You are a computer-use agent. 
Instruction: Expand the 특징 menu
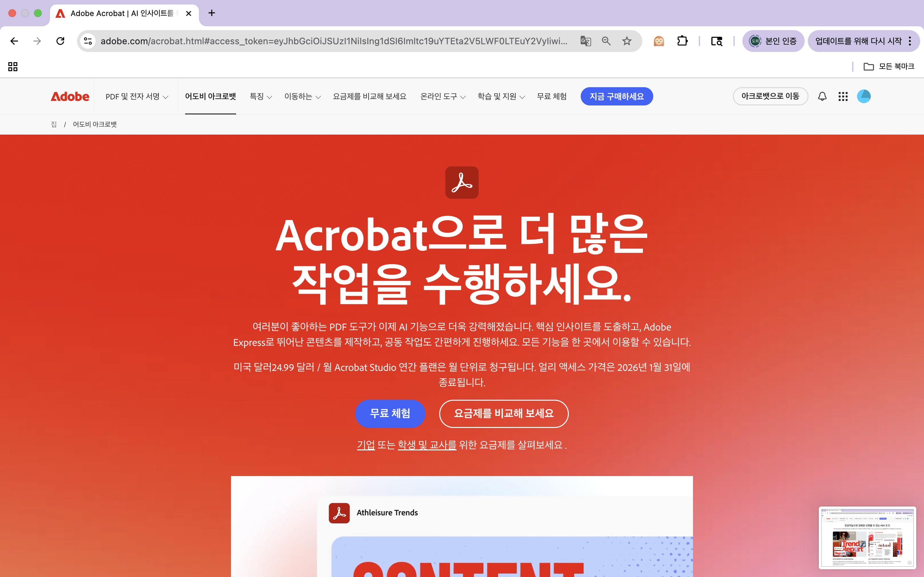click(261, 96)
